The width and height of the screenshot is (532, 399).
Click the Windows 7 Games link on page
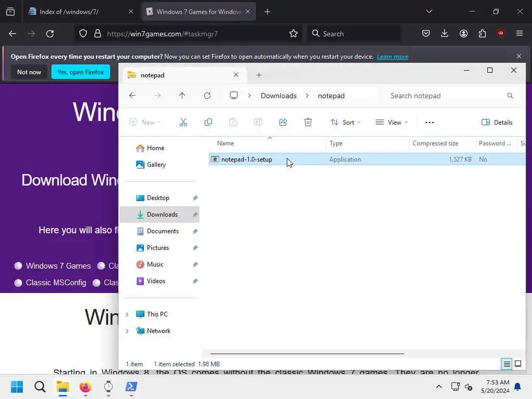[x=58, y=266]
